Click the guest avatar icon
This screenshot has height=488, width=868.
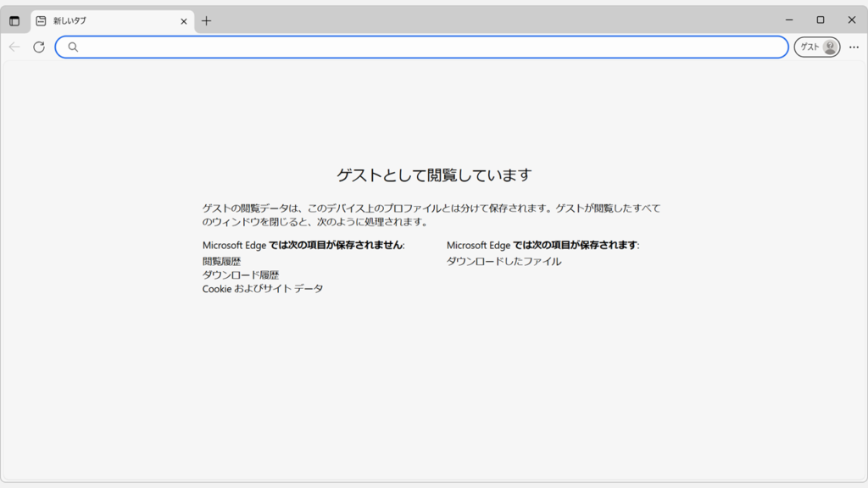(x=828, y=47)
